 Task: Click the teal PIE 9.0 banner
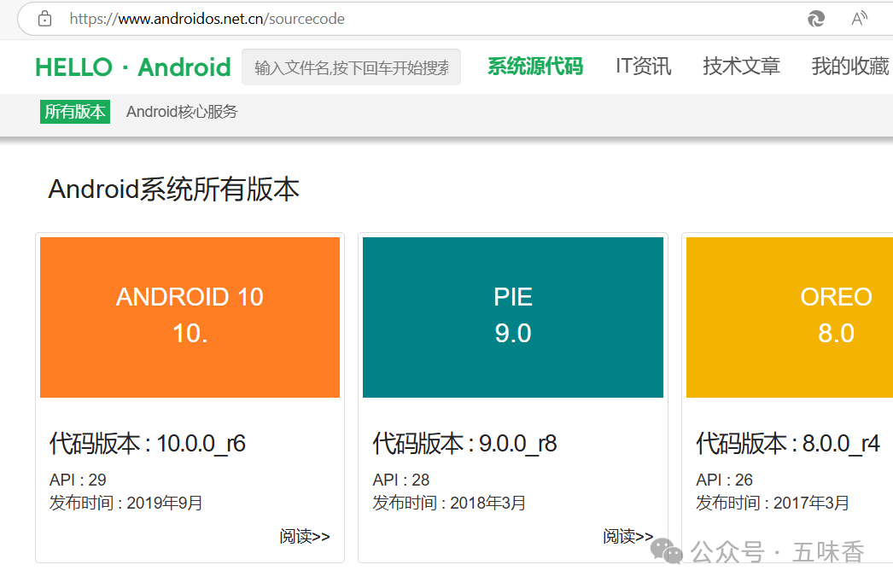(513, 317)
